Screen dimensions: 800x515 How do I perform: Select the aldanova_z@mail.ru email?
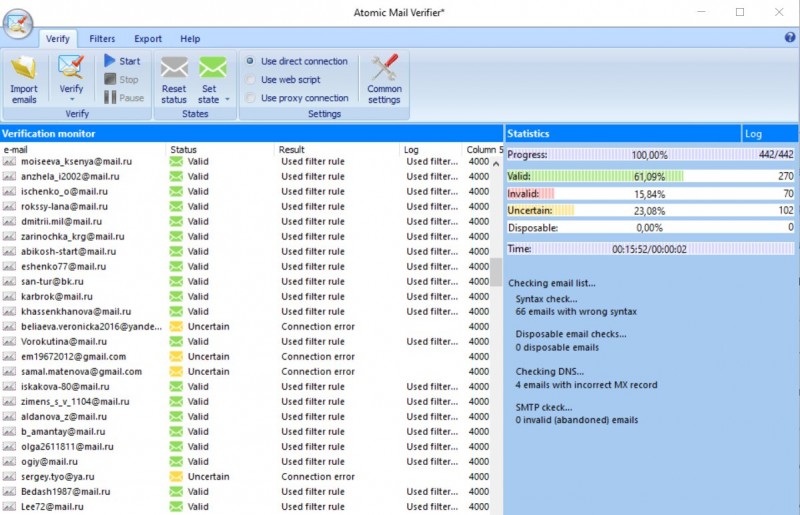click(63, 416)
